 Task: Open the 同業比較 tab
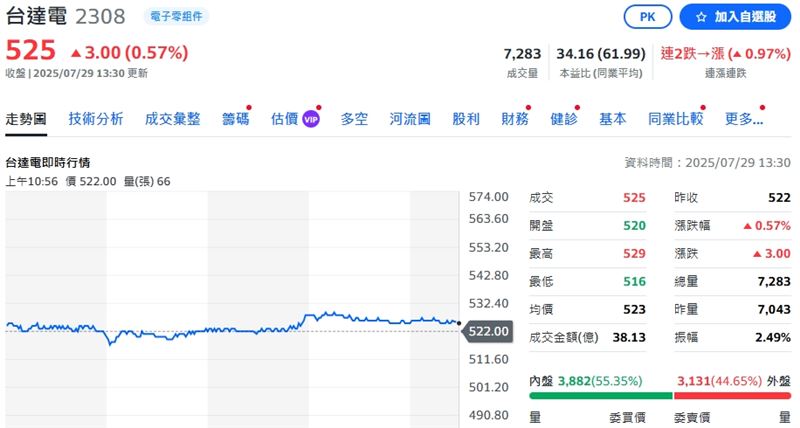tap(676, 119)
